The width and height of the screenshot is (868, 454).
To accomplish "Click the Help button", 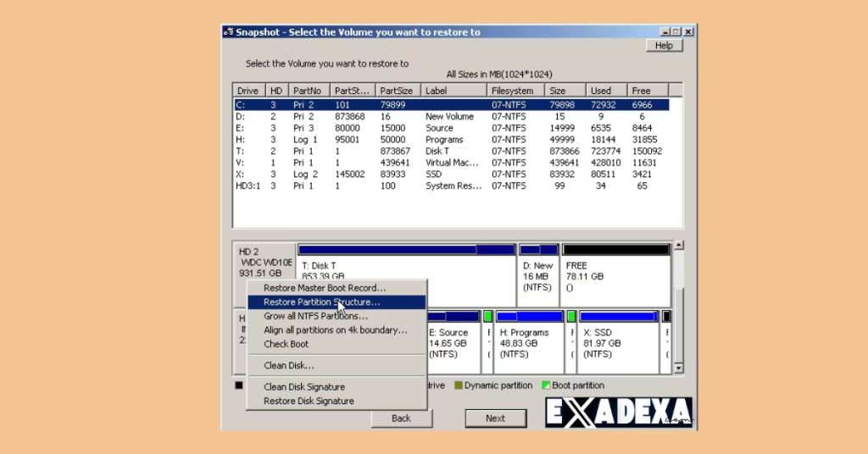I will click(x=664, y=46).
